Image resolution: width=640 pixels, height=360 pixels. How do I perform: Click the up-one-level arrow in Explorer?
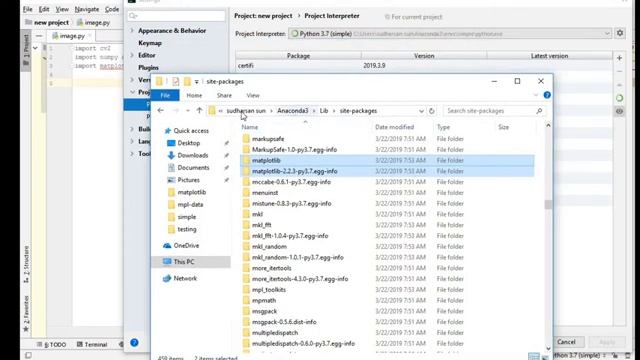coord(199,111)
